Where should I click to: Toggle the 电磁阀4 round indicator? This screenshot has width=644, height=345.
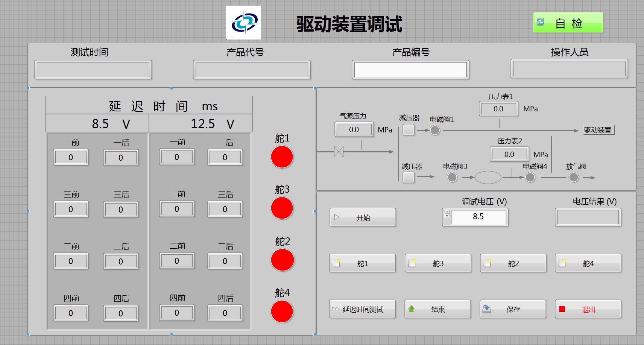(530, 177)
